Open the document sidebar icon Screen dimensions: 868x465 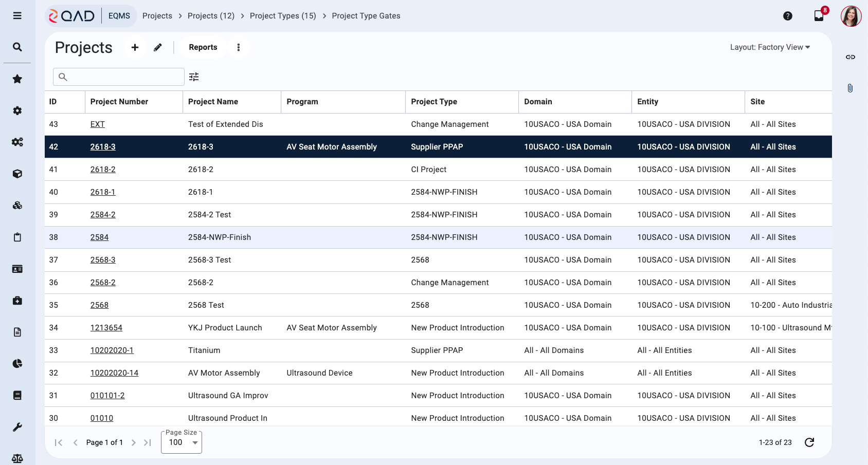point(17,332)
